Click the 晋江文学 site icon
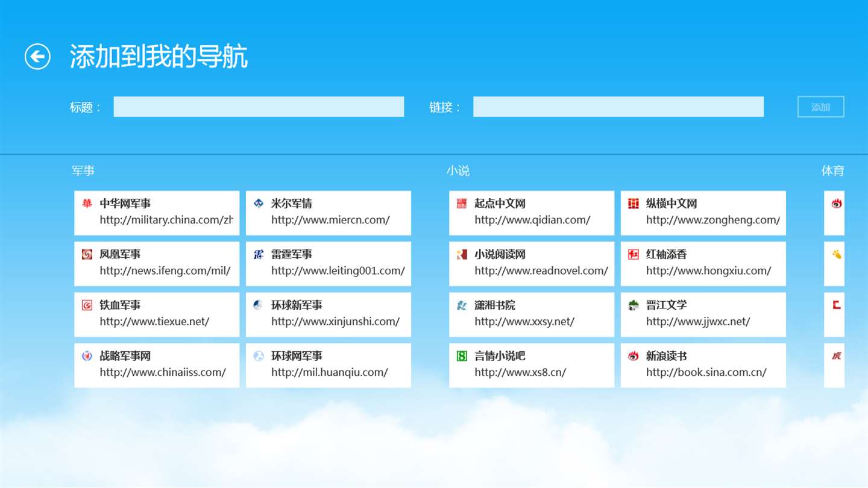The image size is (868, 488). click(634, 305)
